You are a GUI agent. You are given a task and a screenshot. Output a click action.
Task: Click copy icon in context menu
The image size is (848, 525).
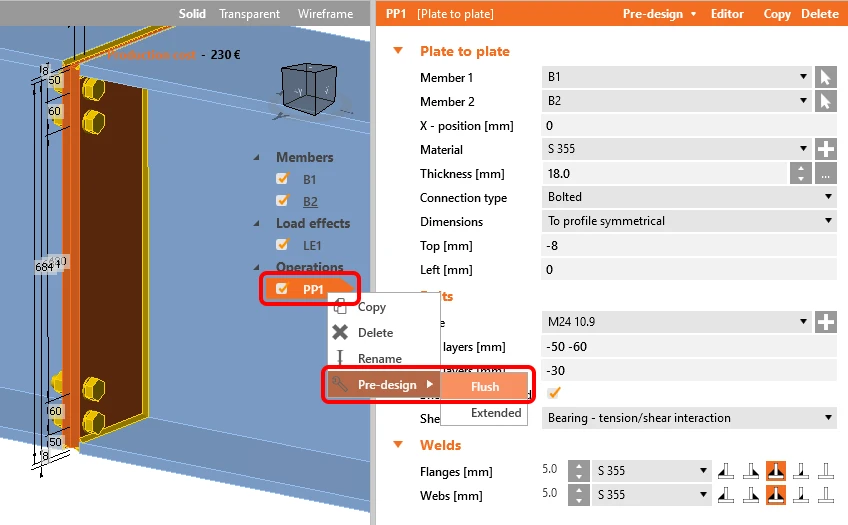tap(340, 307)
